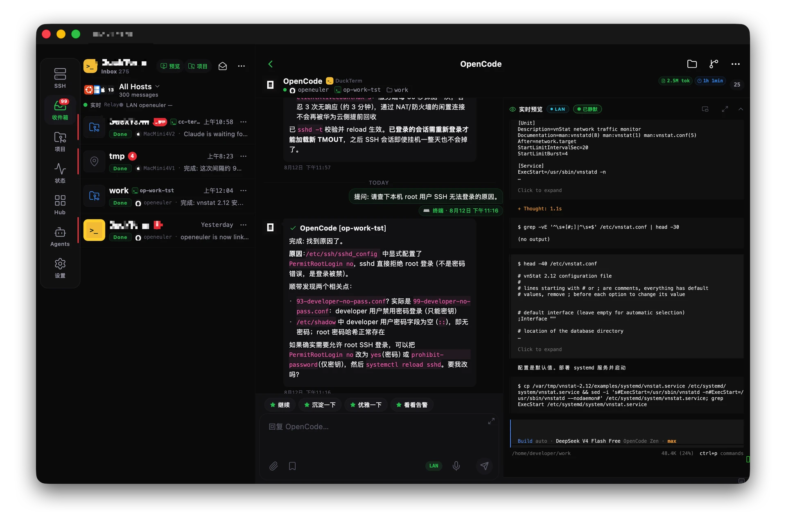Click the picture-in-picture icon in 实时预览 panel
The width and height of the screenshot is (786, 532).
click(x=705, y=109)
